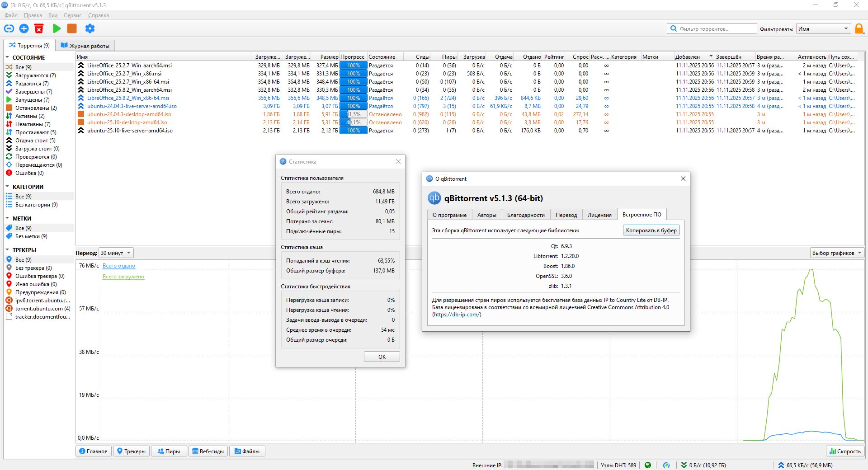This screenshot has width=868, height=470.
Task: Open the Выбор графиков dropdown
Action: [836, 253]
